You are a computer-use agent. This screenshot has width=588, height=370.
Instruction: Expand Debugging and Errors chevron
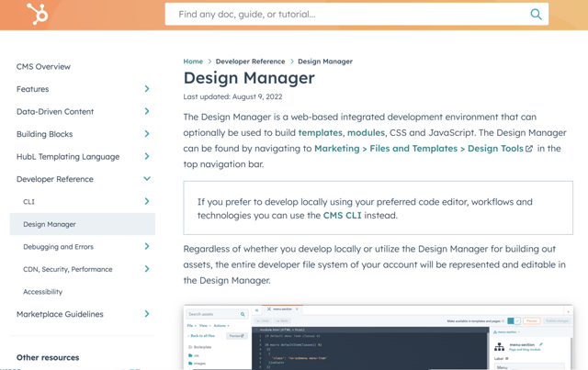(x=147, y=246)
